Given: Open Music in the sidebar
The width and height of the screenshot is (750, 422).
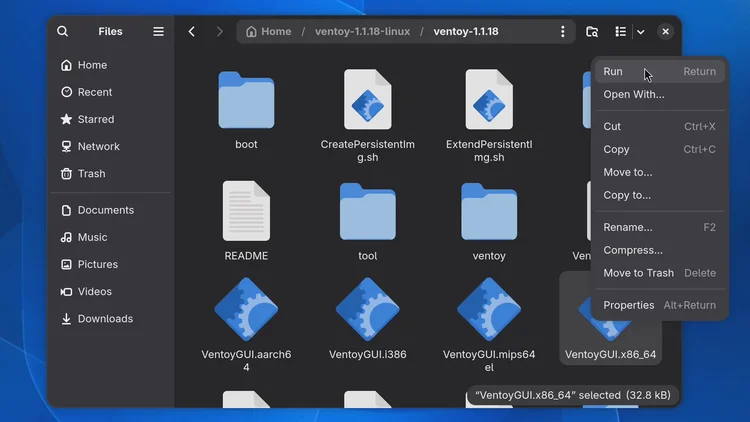Looking at the screenshot, I should pos(110,237).
